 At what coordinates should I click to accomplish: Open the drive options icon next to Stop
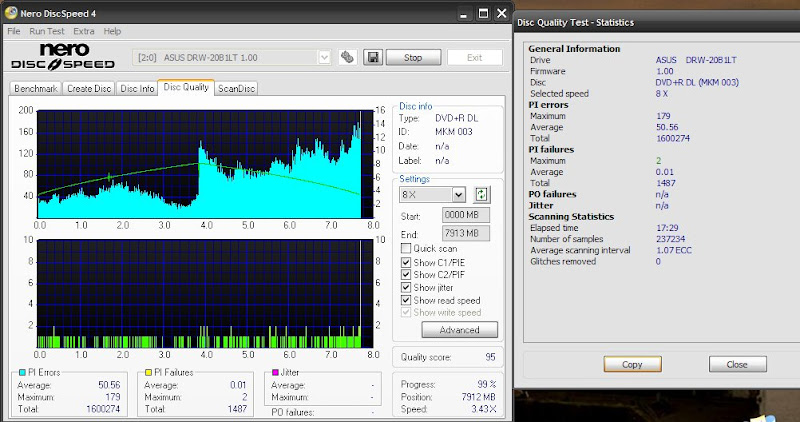(347, 57)
